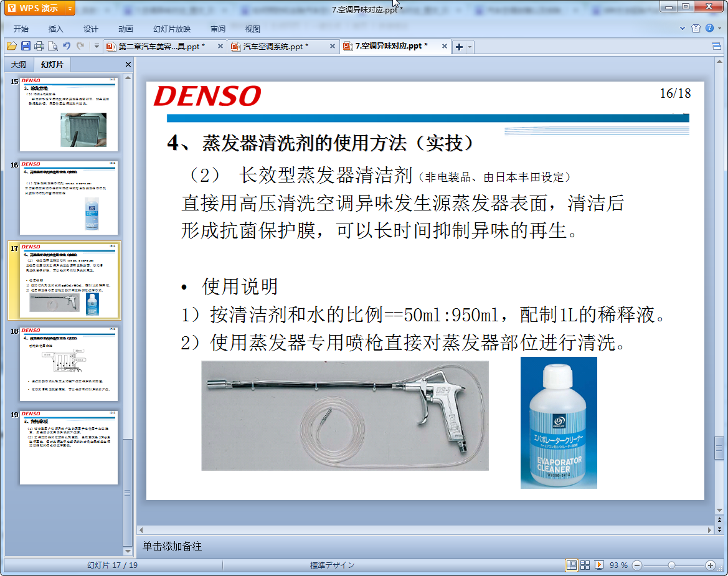
Task: Switch to the 幻灯片 slides tab
Action: click(52, 65)
